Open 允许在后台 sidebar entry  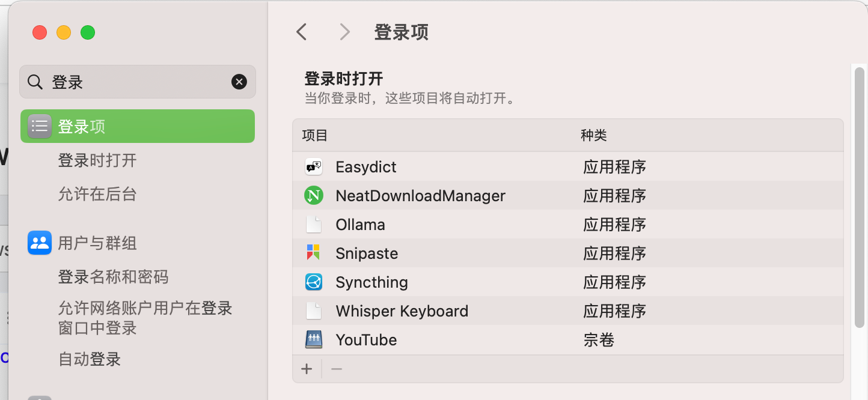click(97, 194)
